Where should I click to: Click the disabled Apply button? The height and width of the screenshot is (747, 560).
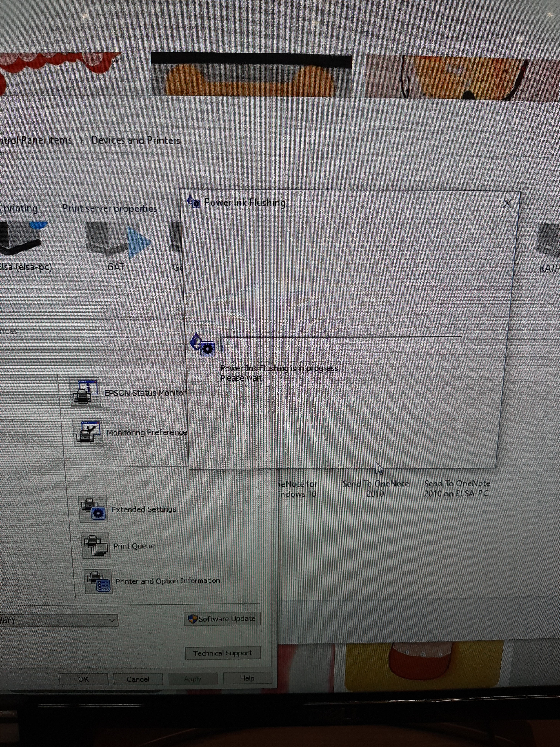(x=193, y=678)
